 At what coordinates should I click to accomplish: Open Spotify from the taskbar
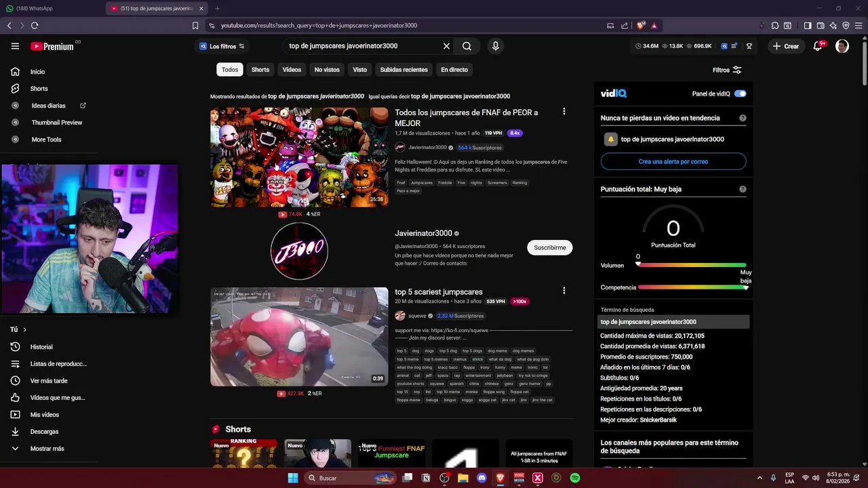574,478
